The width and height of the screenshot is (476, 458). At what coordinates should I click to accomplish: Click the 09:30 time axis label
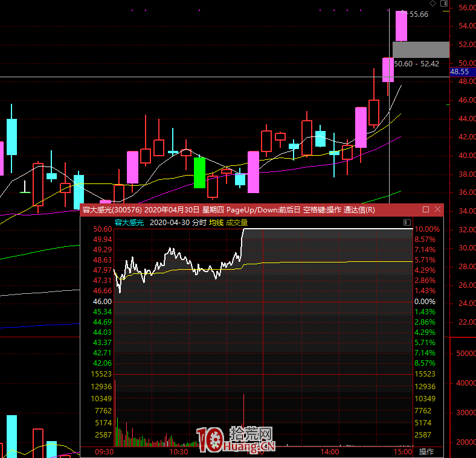[x=104, y=451]
